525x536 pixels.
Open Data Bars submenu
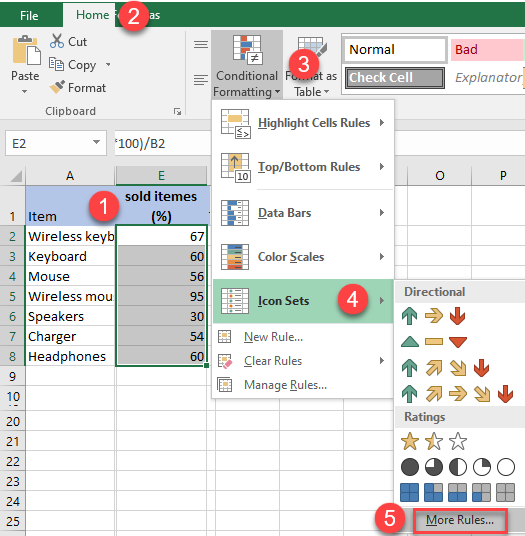tap(303, 213)
